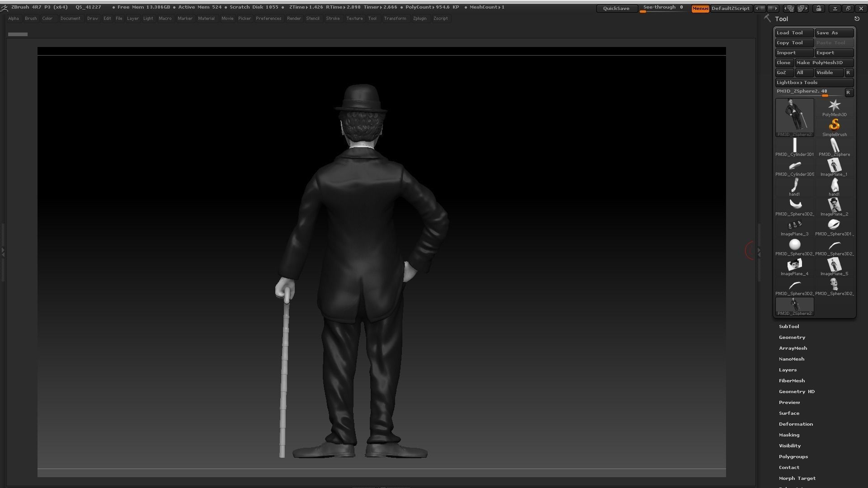
Task: Toggle the Menus button
Action: pos(700,8)
